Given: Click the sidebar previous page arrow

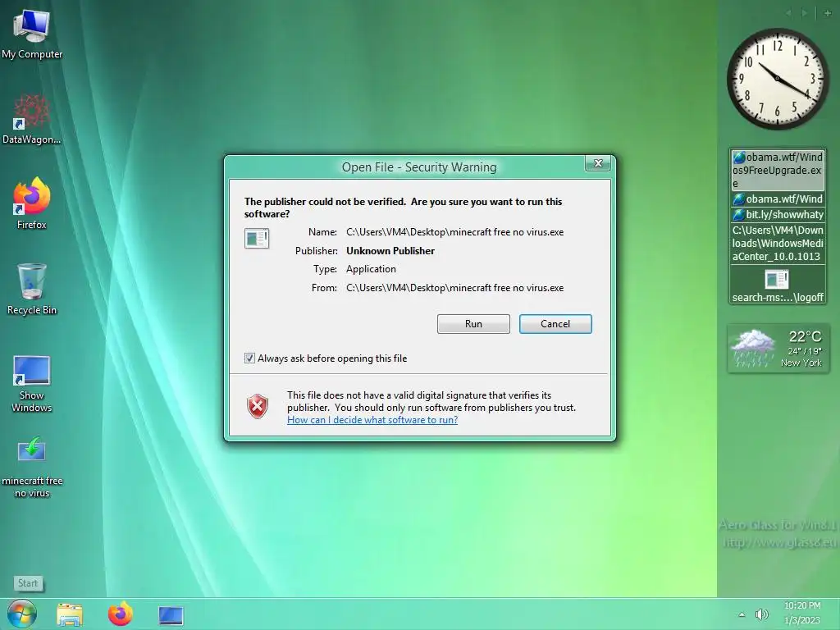Looking at the screenshot, I should pos(788,13).
